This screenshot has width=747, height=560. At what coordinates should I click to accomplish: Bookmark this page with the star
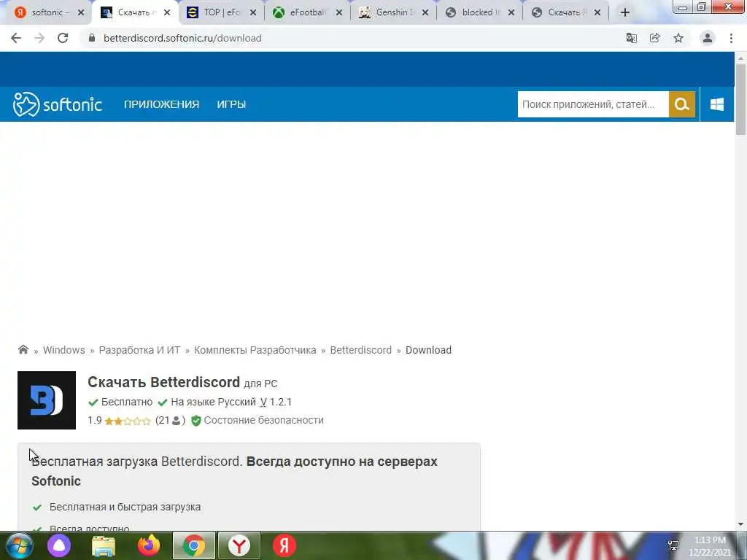click(x=678, y=38)
